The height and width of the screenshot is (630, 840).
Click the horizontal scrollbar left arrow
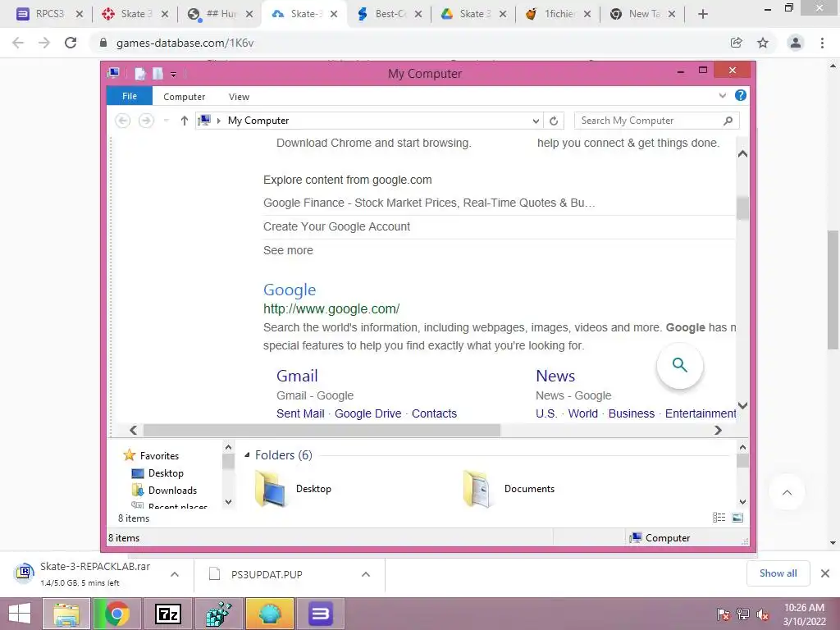click(134, 430)
